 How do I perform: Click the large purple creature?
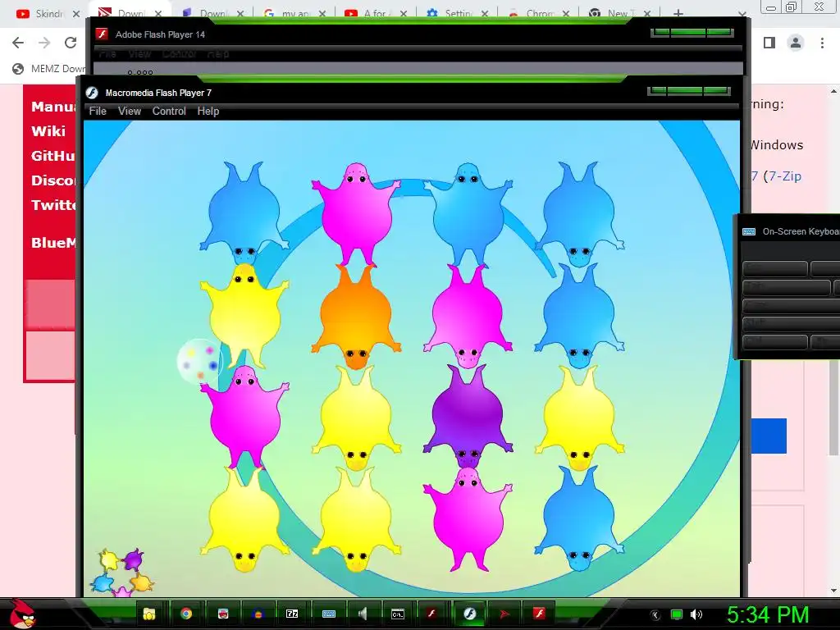pos(468,417)
